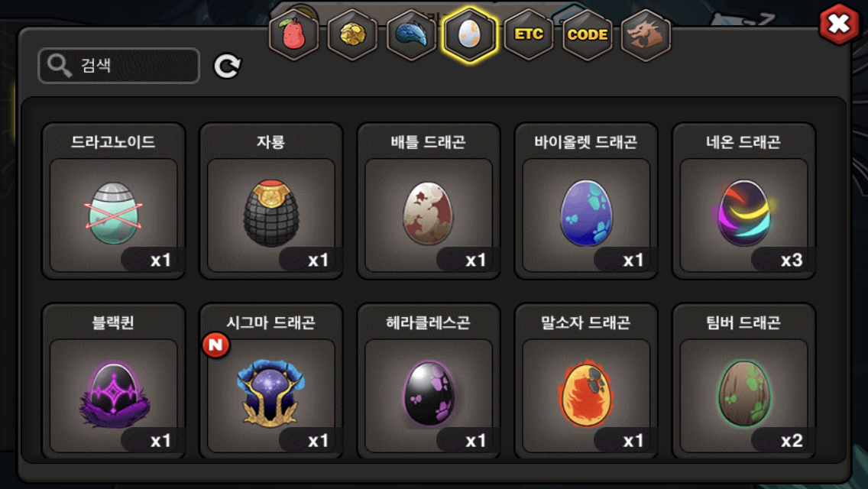Open the new 시그마 드래곤 egg
868x489 pixels.
click(271, 381)
